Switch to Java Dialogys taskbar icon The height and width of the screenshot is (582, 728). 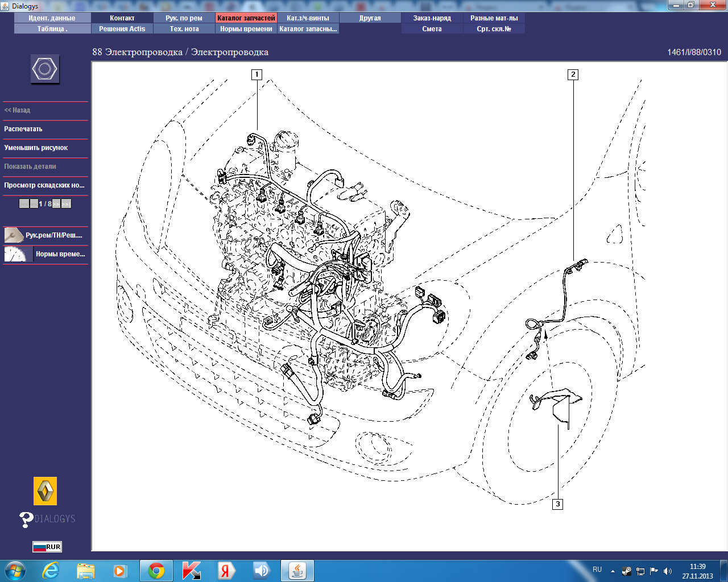tap(297, 571)
